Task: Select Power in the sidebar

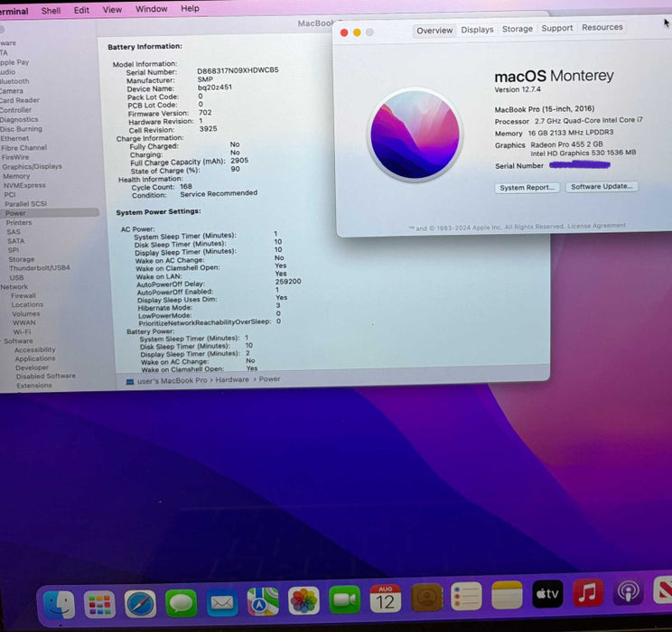Action: pos(50,212)
